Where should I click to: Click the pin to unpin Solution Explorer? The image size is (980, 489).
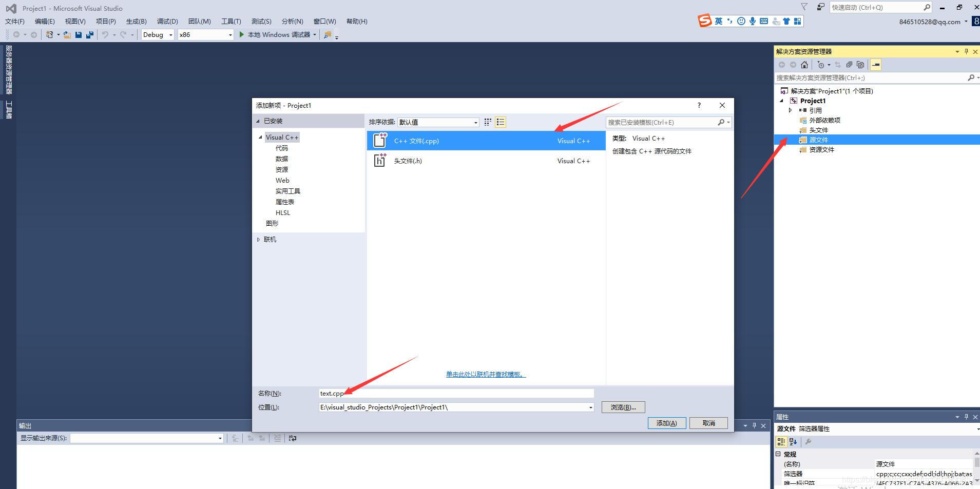(x=966, y=51)
